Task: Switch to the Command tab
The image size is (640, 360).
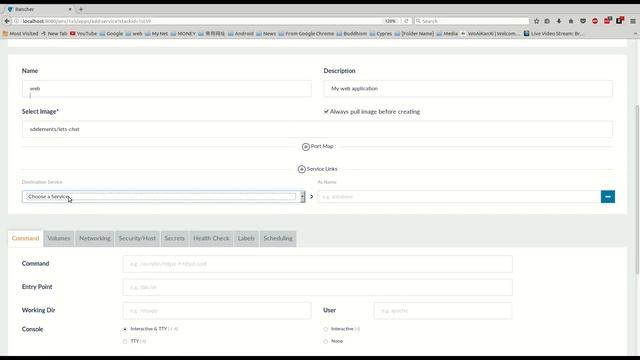Action: pos(25,238)
